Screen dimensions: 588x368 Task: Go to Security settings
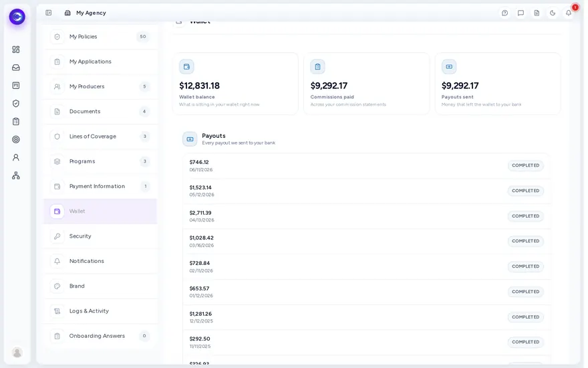(x=100, y=237)
